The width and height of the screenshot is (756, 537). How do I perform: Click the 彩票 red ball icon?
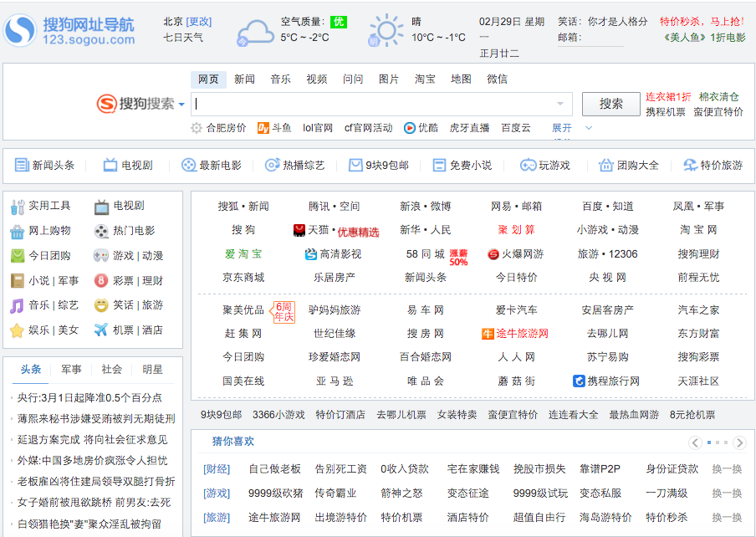(100, 280)
